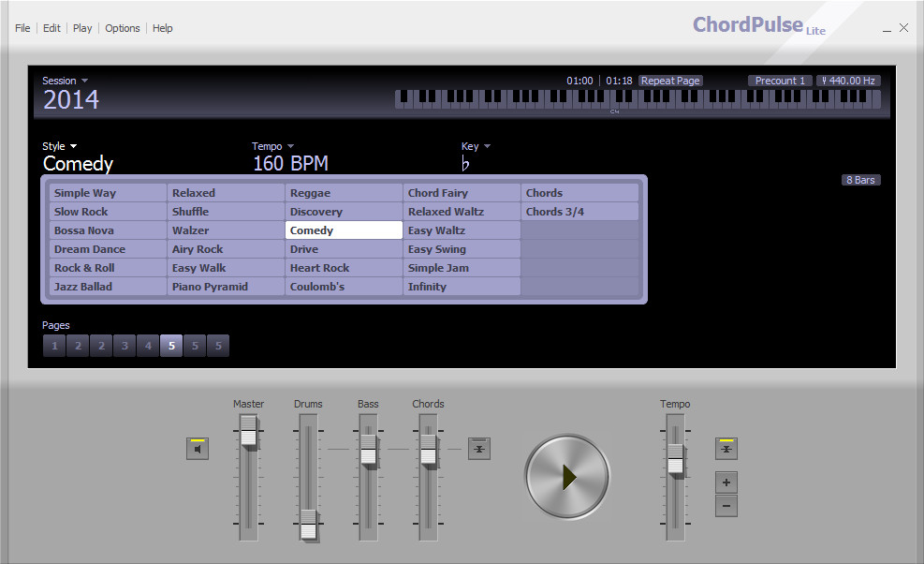Open the Help menu
This screenshot has width=924, height=564.
coord(163,28)
